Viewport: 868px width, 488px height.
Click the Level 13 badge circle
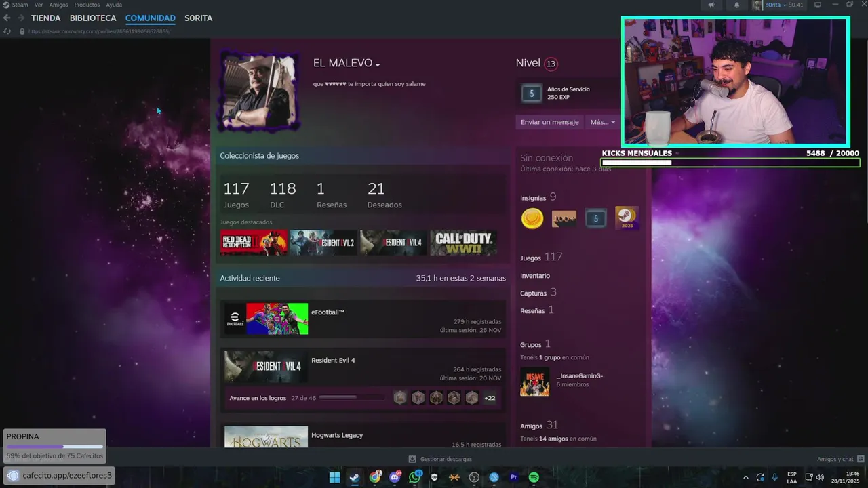point(551,64)
